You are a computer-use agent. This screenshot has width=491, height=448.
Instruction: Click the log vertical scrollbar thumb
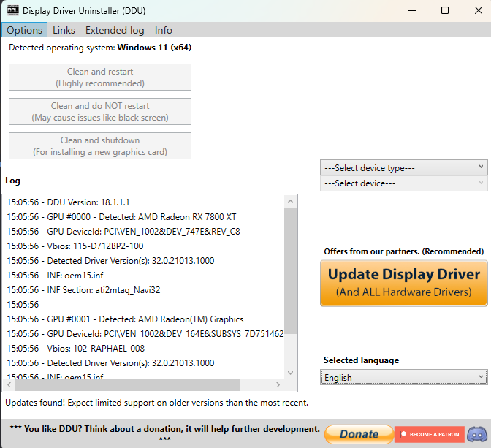click(x=290, y=270)
